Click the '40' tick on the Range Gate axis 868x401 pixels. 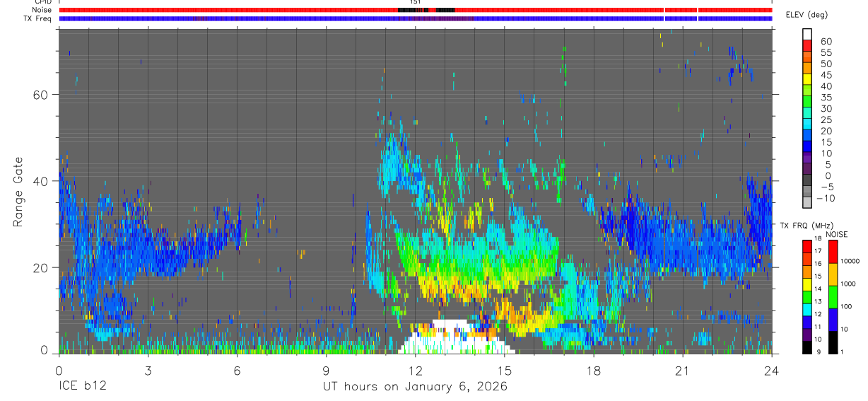pyautogui.click(x=41, y=181)
